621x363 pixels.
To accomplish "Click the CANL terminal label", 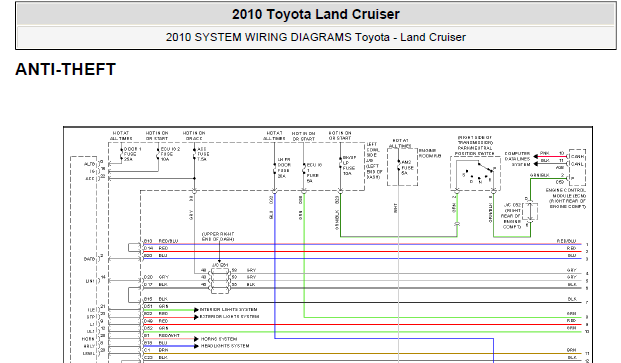I will tap(577, 164).
